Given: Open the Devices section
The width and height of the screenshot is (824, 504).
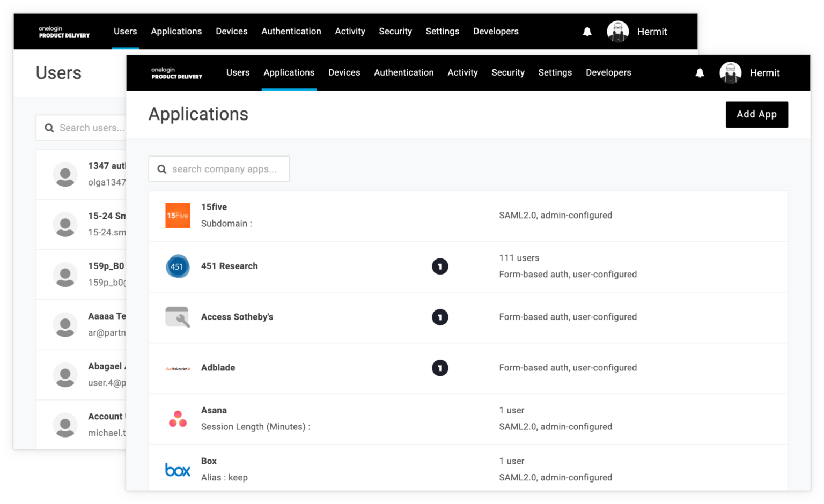Looking at the screenshot, I should (344, 72).
